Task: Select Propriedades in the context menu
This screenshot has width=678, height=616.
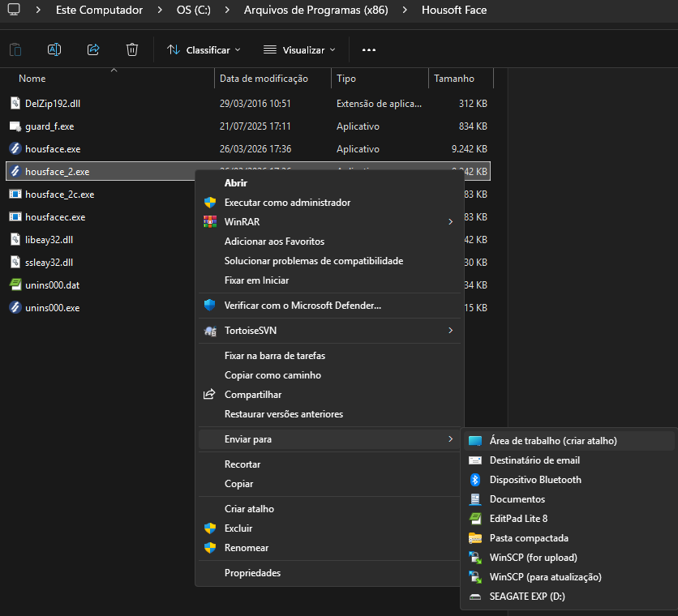Action: coord(252,573)
